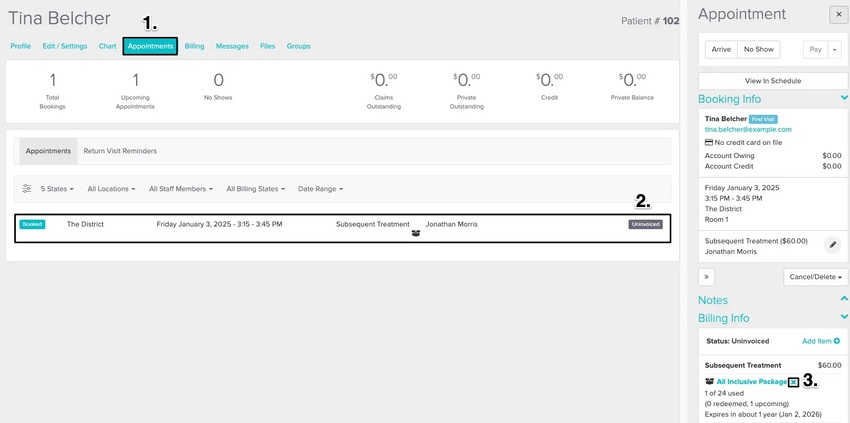Click the Friday January 3, 2025 appointment date

tap(220, 224)
